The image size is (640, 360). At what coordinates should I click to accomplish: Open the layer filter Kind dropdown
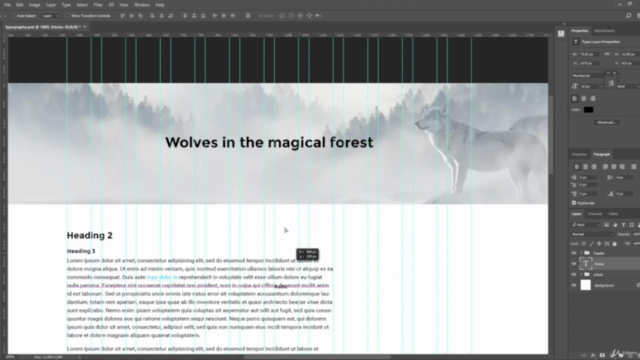[x=586, y=225]
